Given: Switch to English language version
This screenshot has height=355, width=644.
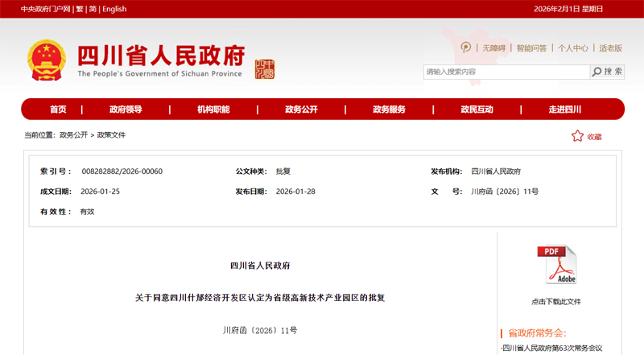Looking at the screenshot, I should [x=114, y=9].
